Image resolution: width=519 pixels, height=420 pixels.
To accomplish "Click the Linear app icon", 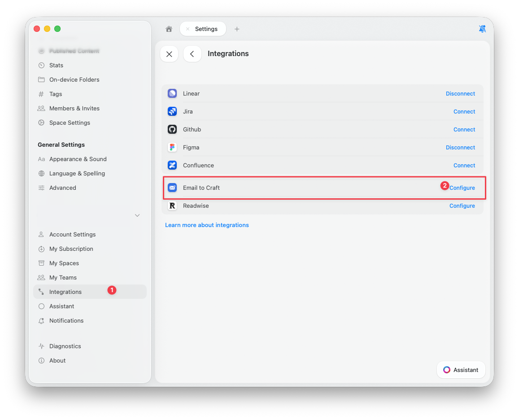I will (172, 94).
